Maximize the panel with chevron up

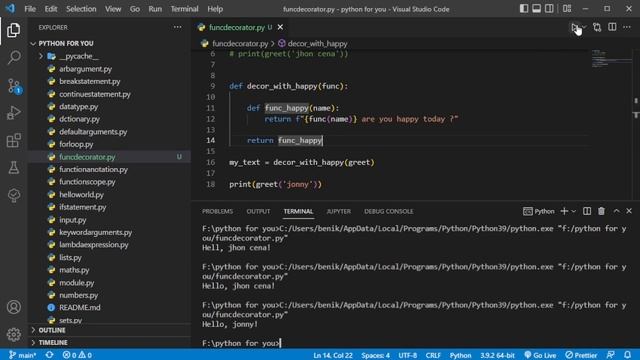[616, 211]
